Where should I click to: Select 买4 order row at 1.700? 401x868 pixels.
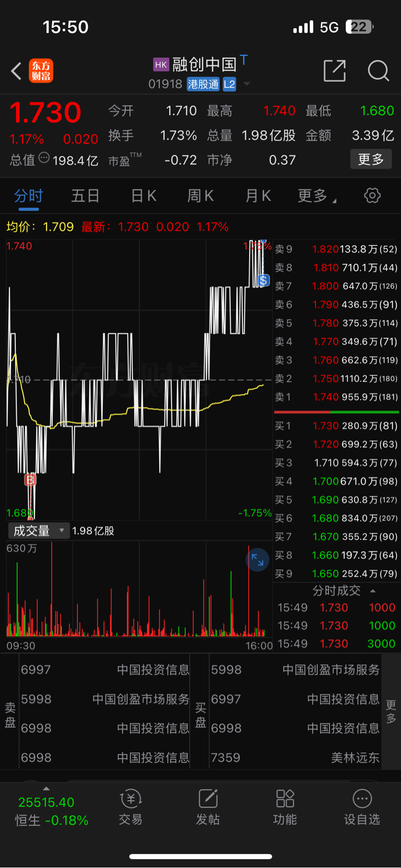(336, 481)
